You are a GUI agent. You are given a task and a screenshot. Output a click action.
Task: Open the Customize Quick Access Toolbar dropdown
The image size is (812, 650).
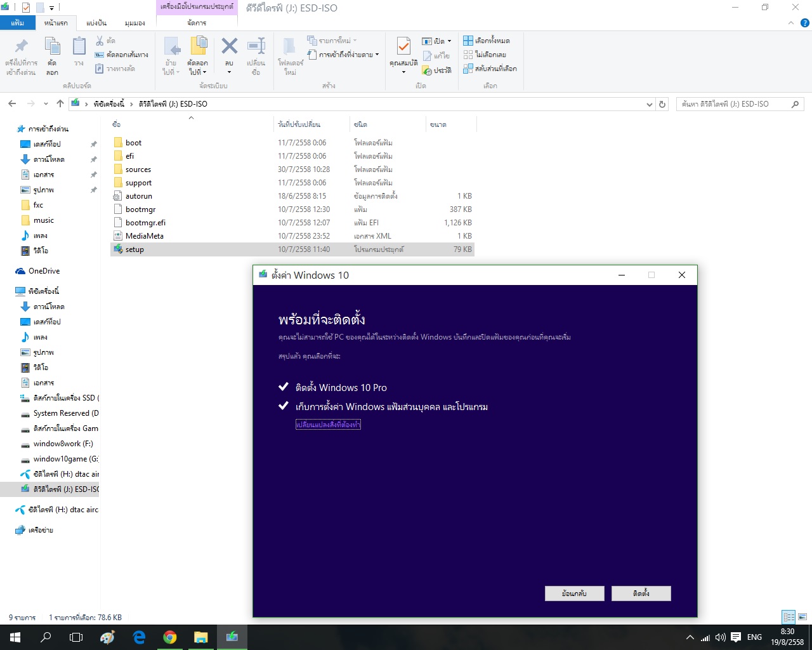point(52,8)
